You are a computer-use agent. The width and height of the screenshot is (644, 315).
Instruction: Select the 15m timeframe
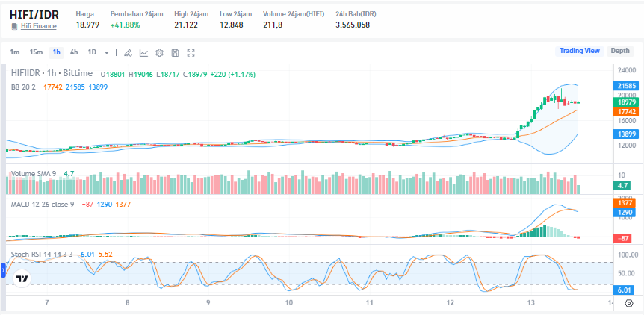tap(36, 52)
